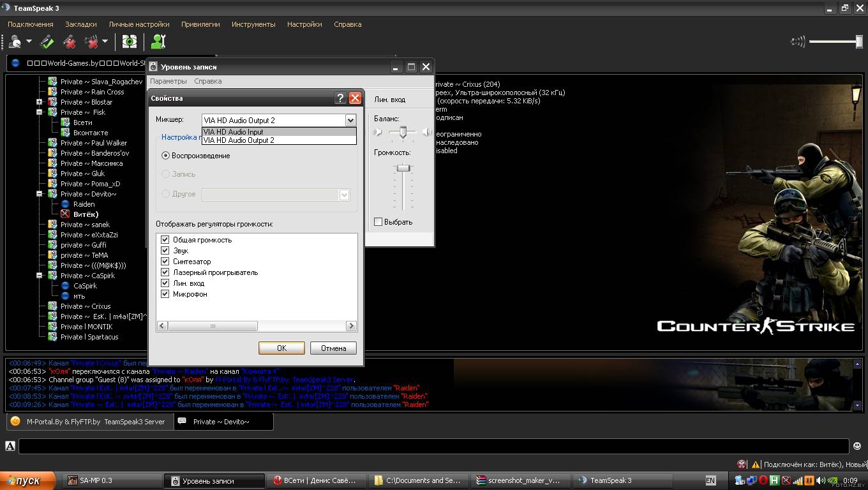
Task: Click the question mark help button in Свойства
Action: point(341,98)
